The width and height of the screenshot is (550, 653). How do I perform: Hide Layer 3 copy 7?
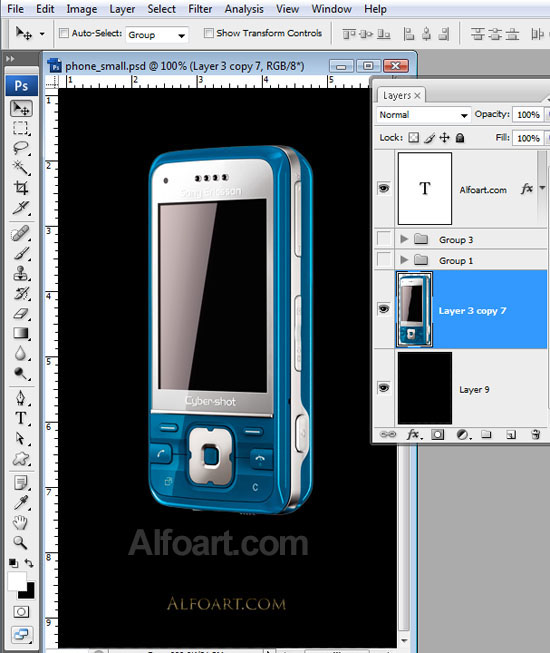pyautogui.click(x=384, y=309)
